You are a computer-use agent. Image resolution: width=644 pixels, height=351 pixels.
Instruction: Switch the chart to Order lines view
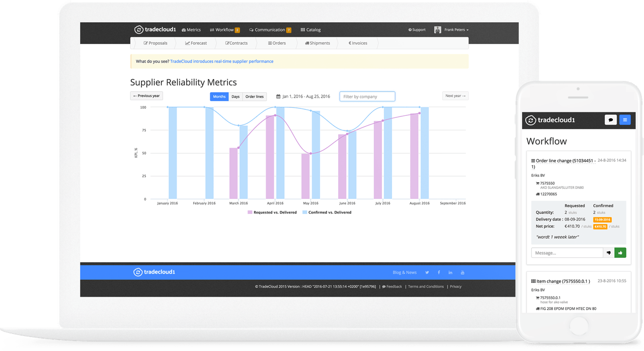coord(255,96)
